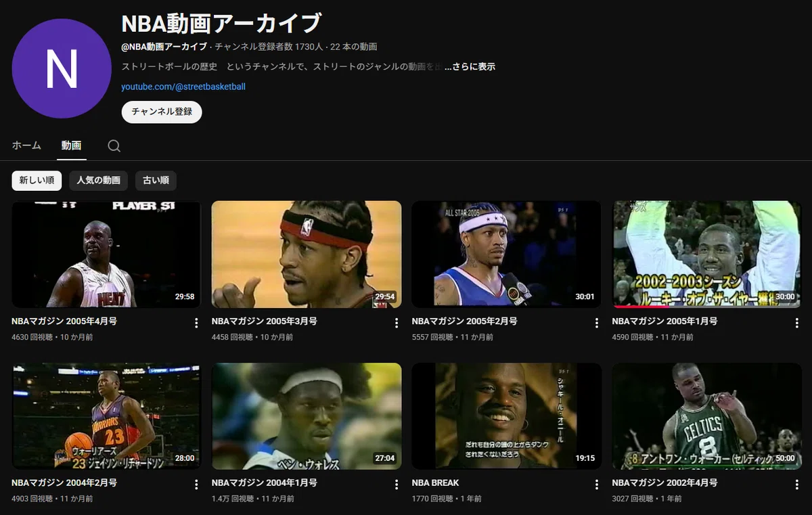Open video title NBAマガジン 2005年1月号
Viewport: 812px width, 515px height.
(x=665, y=321)
